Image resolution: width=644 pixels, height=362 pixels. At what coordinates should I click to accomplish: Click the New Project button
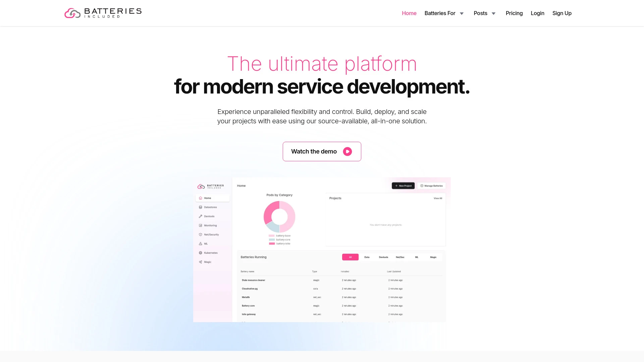click(x=403, y=186)
